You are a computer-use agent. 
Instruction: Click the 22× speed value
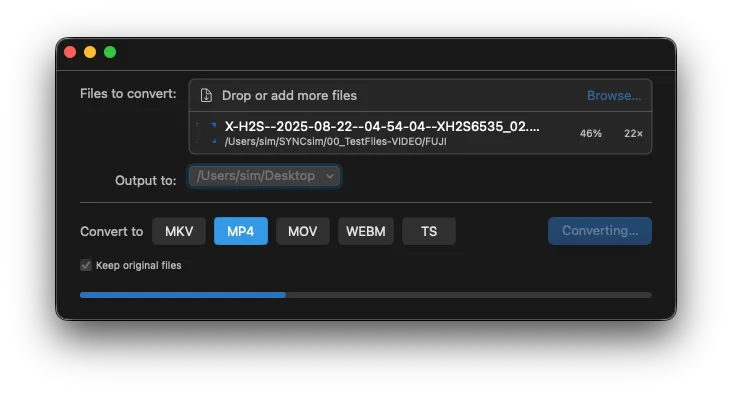[x=633, y=134]
